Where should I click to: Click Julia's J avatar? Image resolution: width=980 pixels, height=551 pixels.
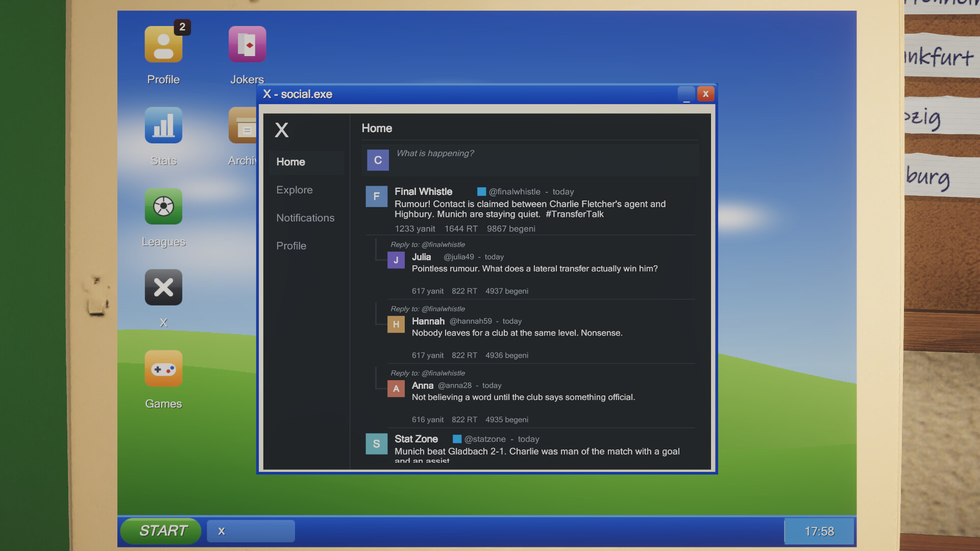(396, 260)
